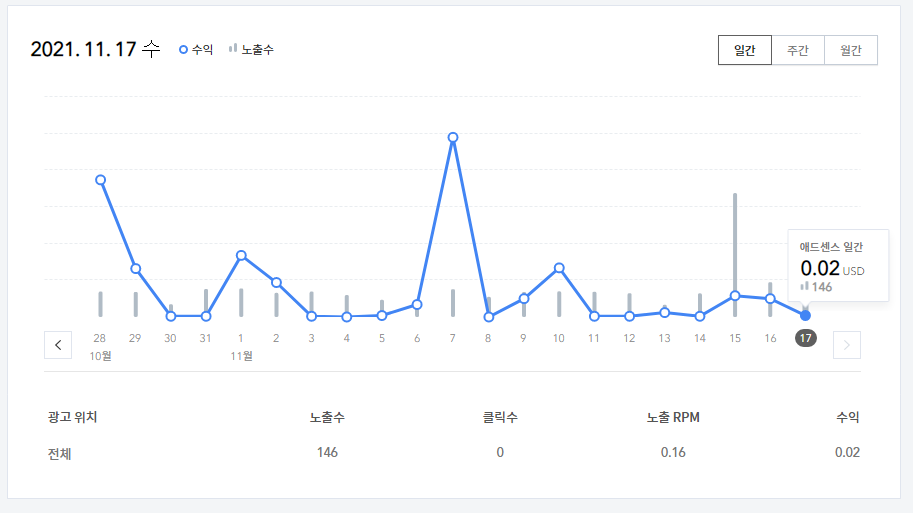Select date label 7 on axis
Screen dimensions: 913x513
point(452,338)
